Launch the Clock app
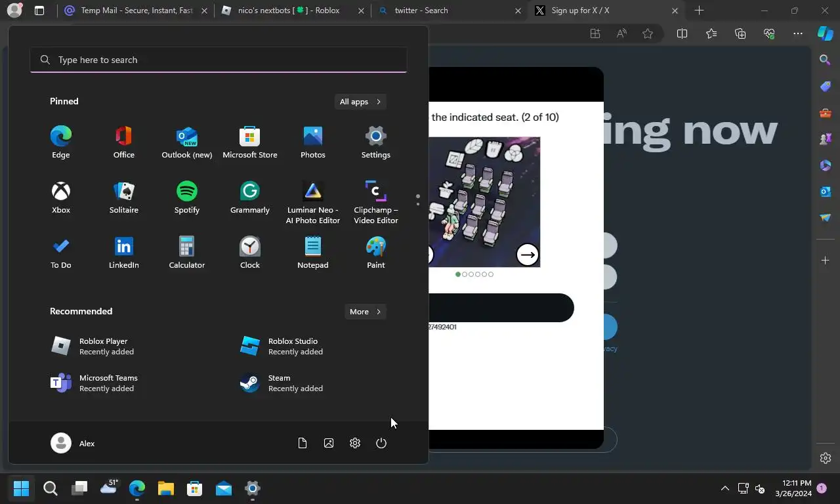Image resolution: width=840 pixels, height=504 pixels. tap(250, 253)
